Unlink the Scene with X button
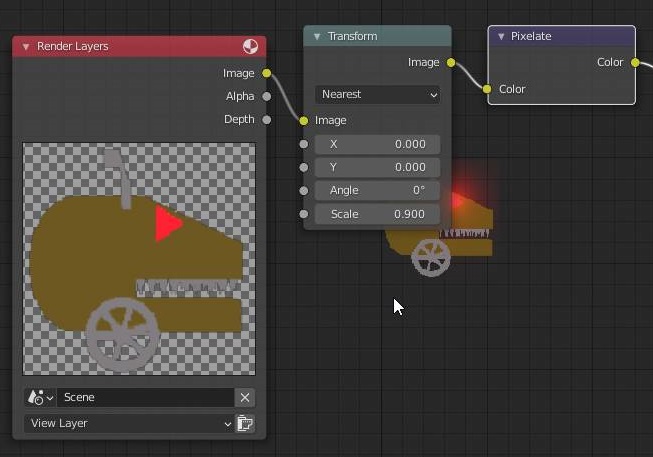Screen dimensions: 653x457 tap(245, 398)
